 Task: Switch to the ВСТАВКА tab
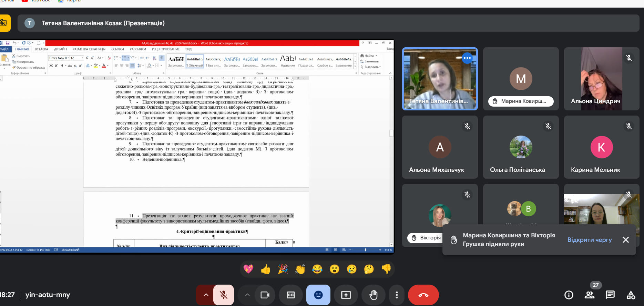(x=41, y=49)
